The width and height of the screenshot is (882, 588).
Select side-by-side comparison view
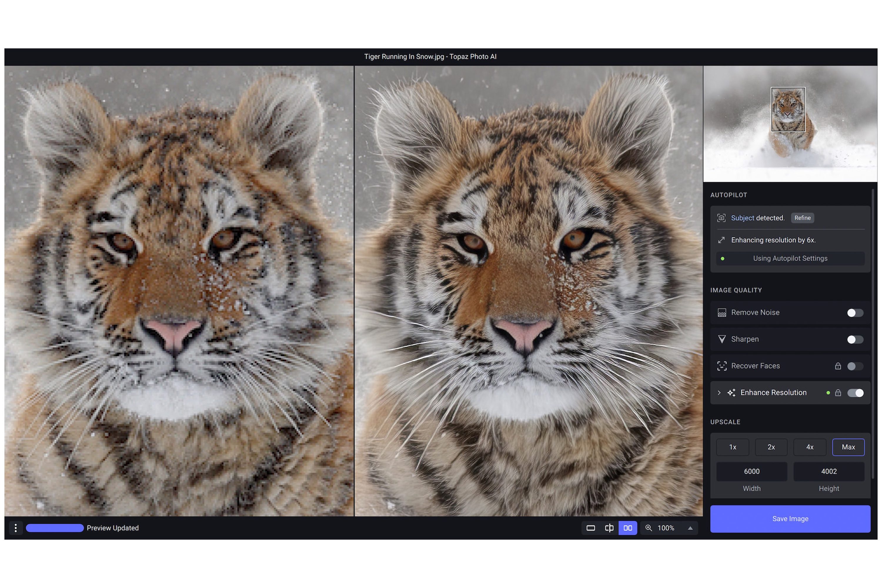[x=628, y=528]
